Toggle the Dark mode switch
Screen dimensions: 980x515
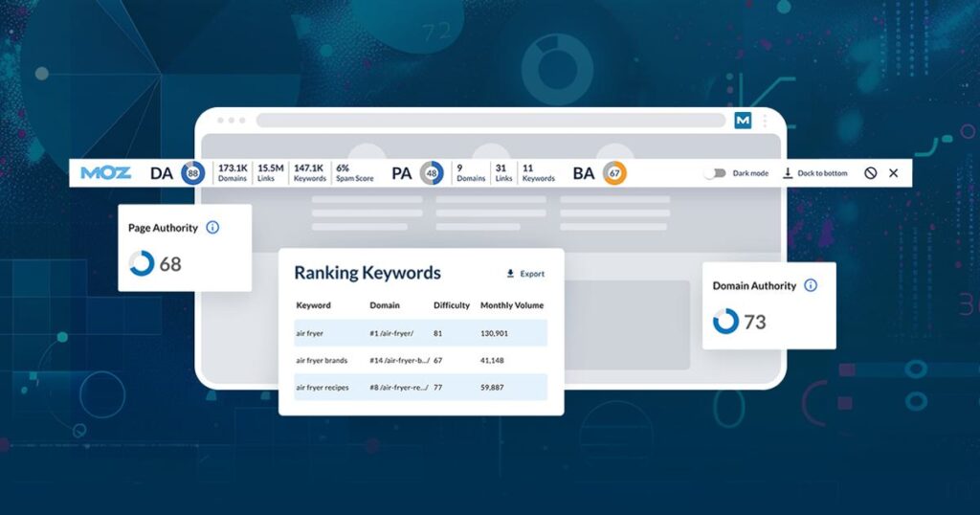pos(715,173)
